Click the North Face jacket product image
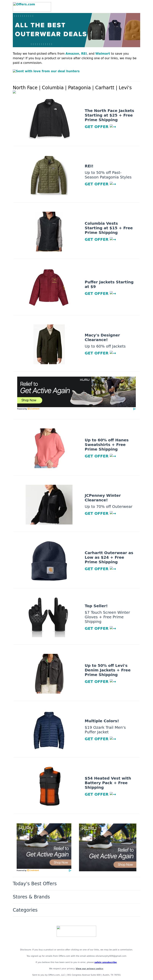Image resolution: width=153 pixels, height=980 pixels. tap(50, 119)
